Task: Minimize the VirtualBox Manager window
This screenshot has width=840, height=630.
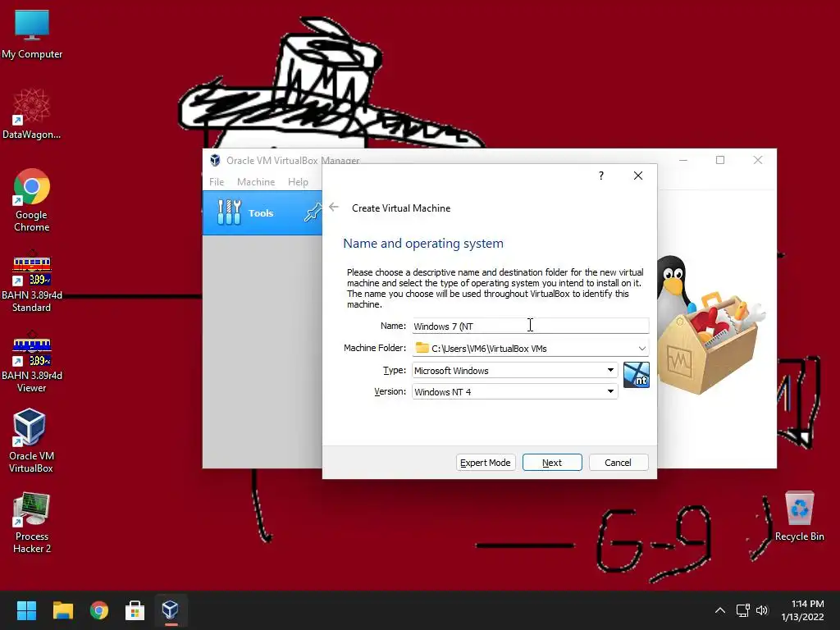Action: 683,160
